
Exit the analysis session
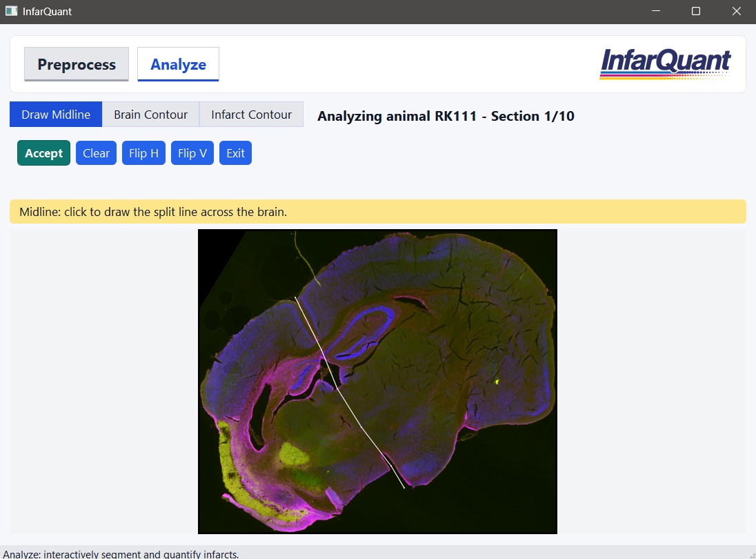pyautogui.click(x=235, y=153)
